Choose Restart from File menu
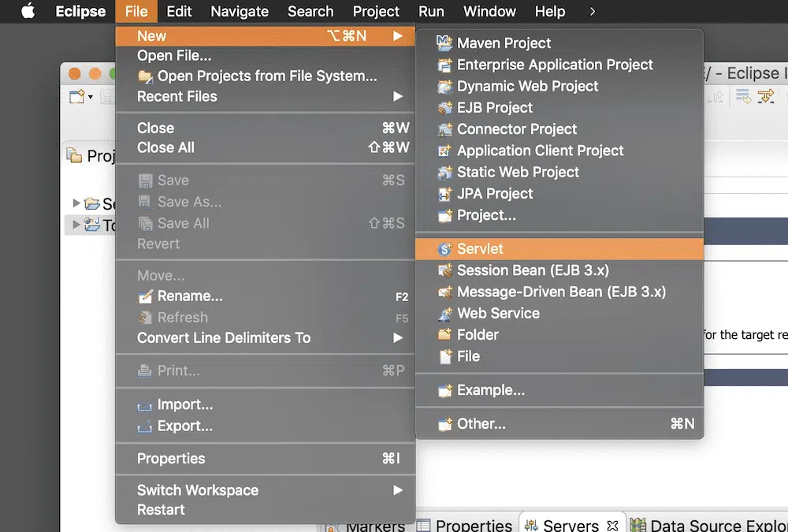The image size is (788, 532). point(161,510)
